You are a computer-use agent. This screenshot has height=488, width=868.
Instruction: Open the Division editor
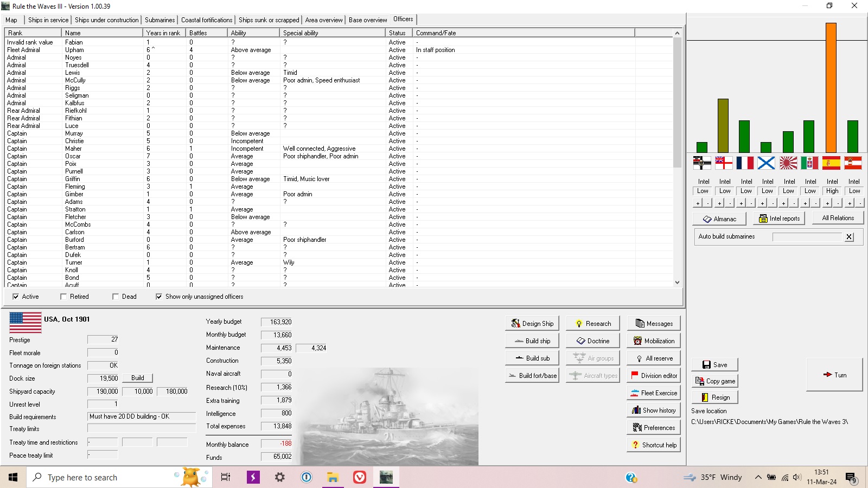click(654, 376)
